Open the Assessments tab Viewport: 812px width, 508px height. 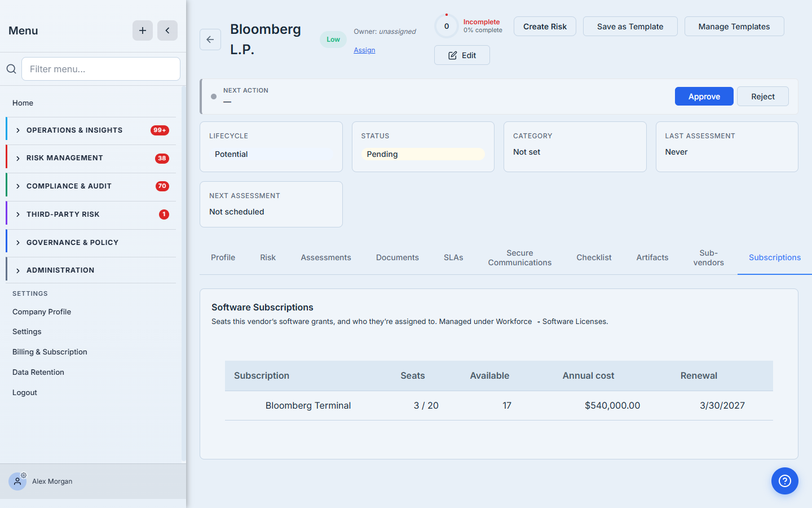(x=326, y=257)
